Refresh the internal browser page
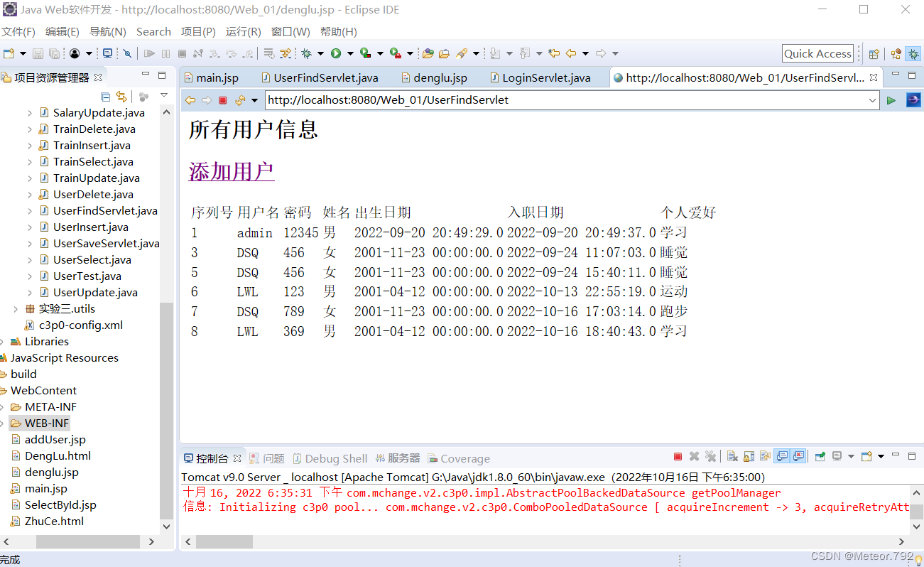 coord(240,100)
